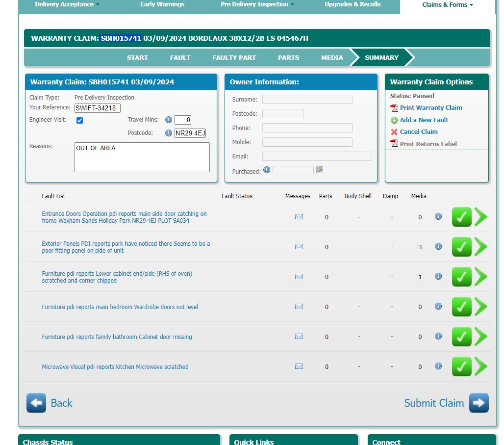This screenshot has height=445, width=504.
Task: Toggle the Engineer Visit checkbox
Action: coord(80,120)
